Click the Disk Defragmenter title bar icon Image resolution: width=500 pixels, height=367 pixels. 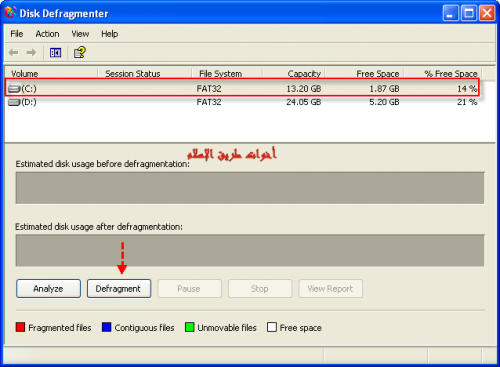pos(10,13)
